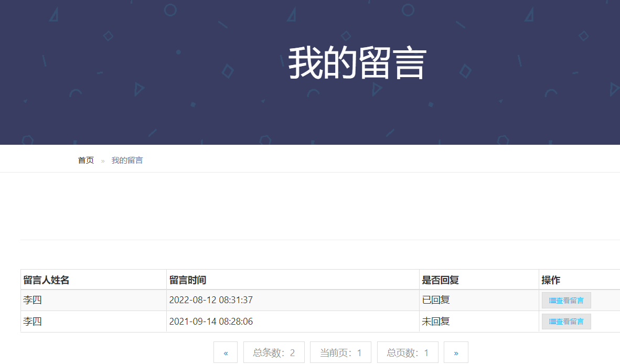
Task: Click the » next page arrow
Action: click(x=455, y=352)
